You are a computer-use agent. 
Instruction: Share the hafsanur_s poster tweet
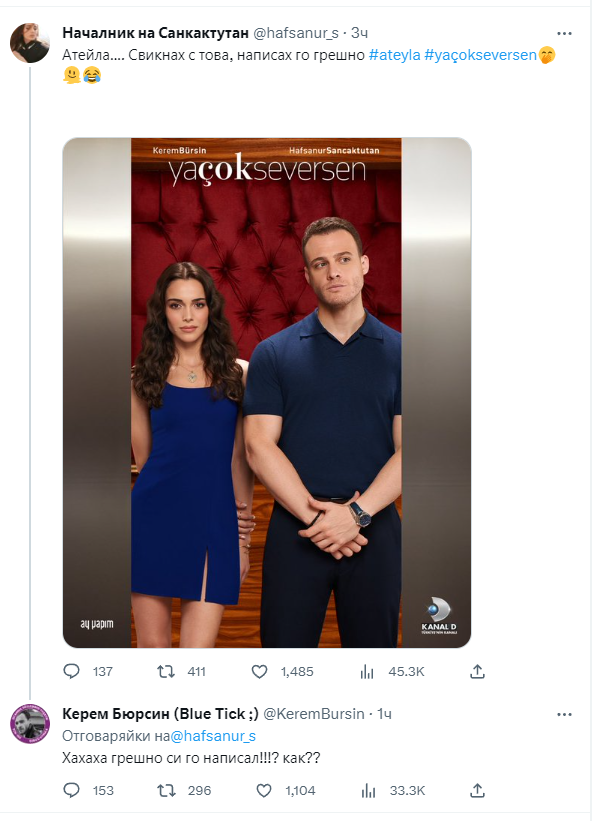coord(478,671)
